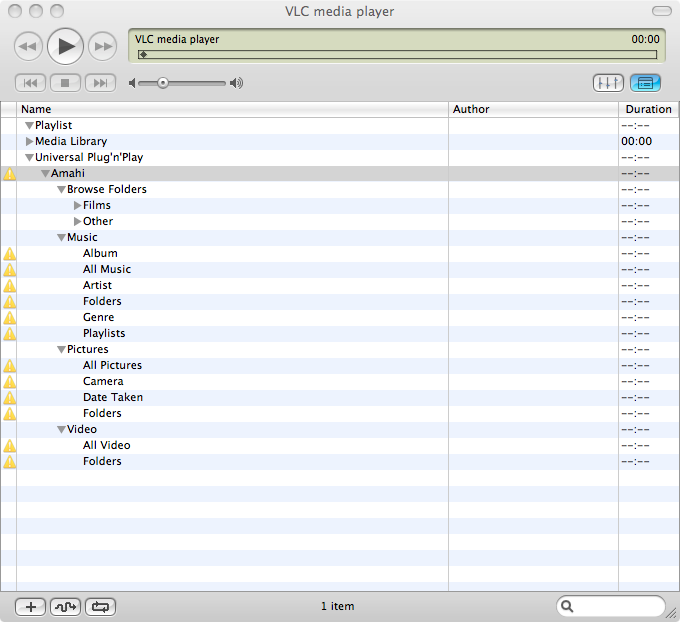Collapse the Browse Folders node

[x=61, y=190]
